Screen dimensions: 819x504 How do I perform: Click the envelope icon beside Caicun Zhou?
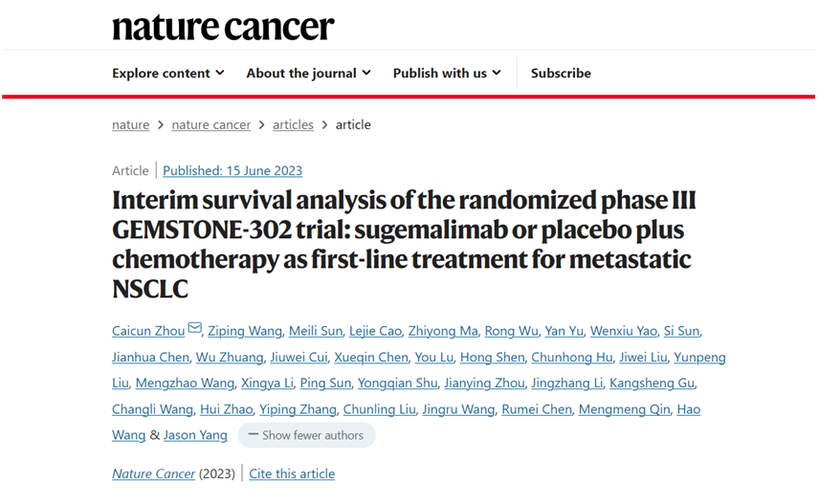(195, 328)
